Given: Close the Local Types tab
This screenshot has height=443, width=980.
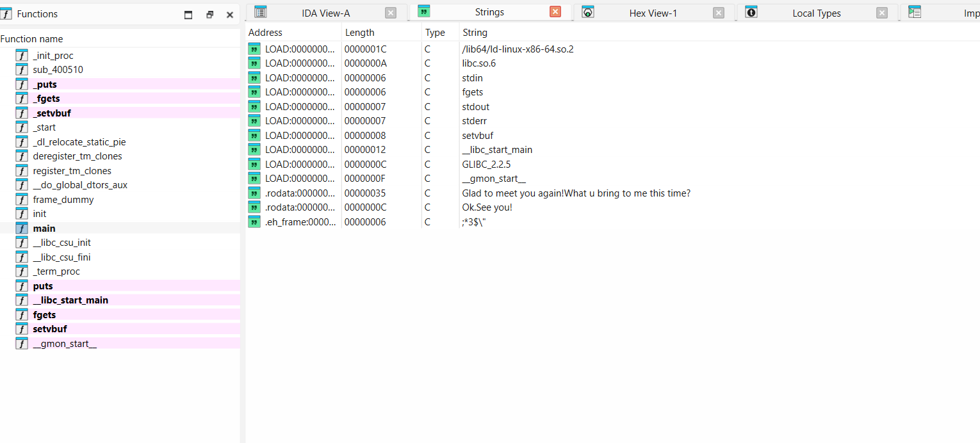Looking at the screenshot, I should [882, 13].
